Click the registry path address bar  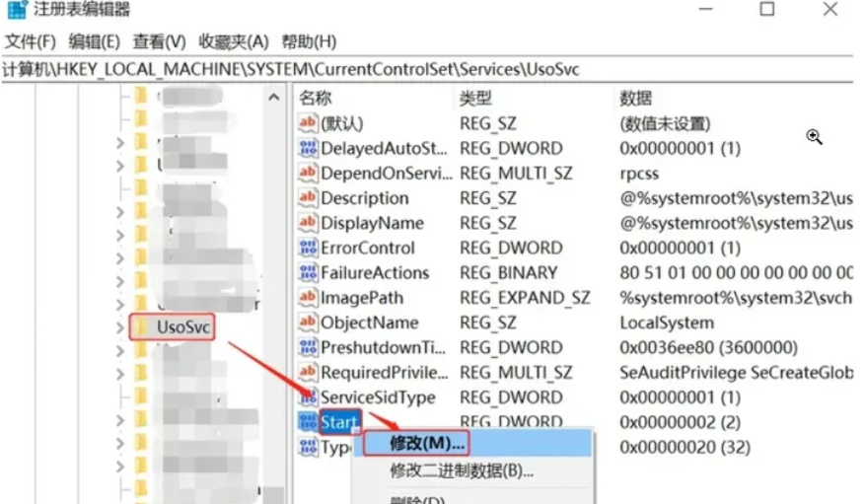pos(427,70)
